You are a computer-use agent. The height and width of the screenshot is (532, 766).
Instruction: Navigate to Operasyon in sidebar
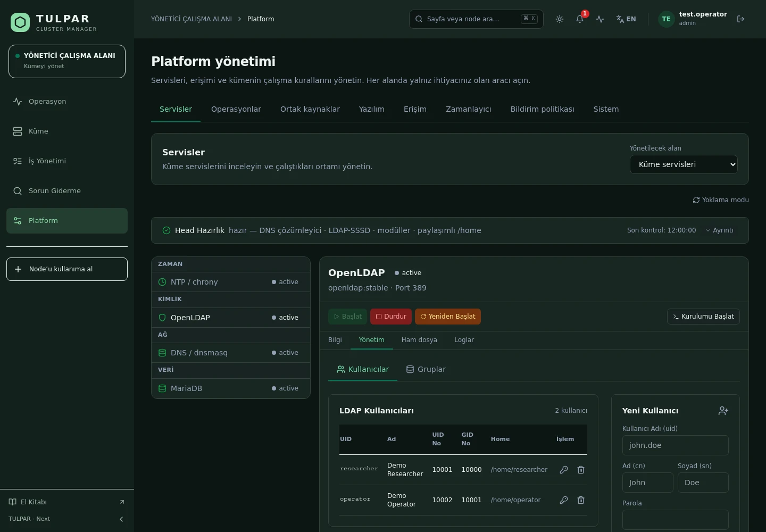(x=67, y=102)
